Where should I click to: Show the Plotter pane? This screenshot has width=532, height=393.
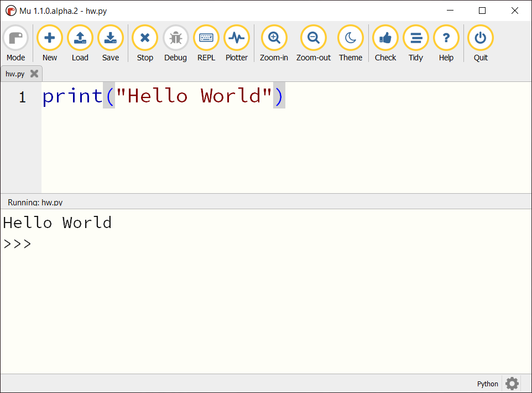tap(237, 43)
